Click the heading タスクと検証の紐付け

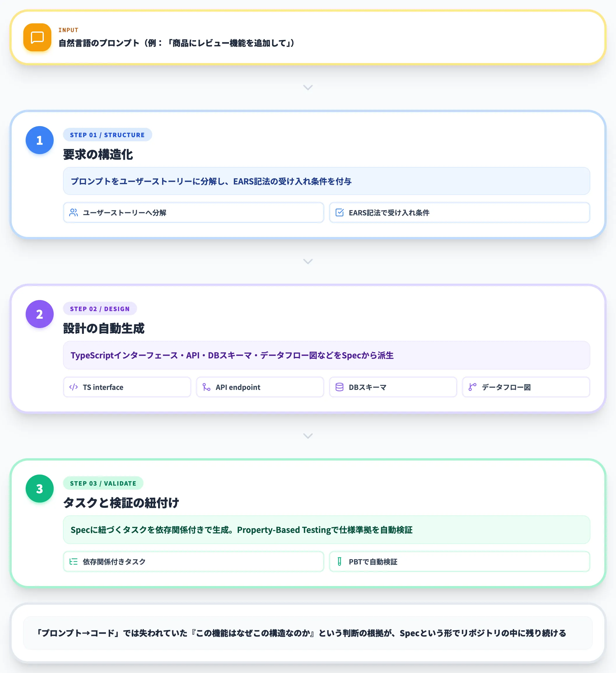pyautogui.click(x=121, y=503)
